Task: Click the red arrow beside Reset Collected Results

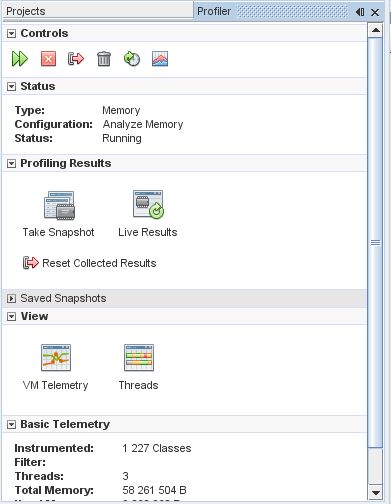Action: tap(31, 263)
